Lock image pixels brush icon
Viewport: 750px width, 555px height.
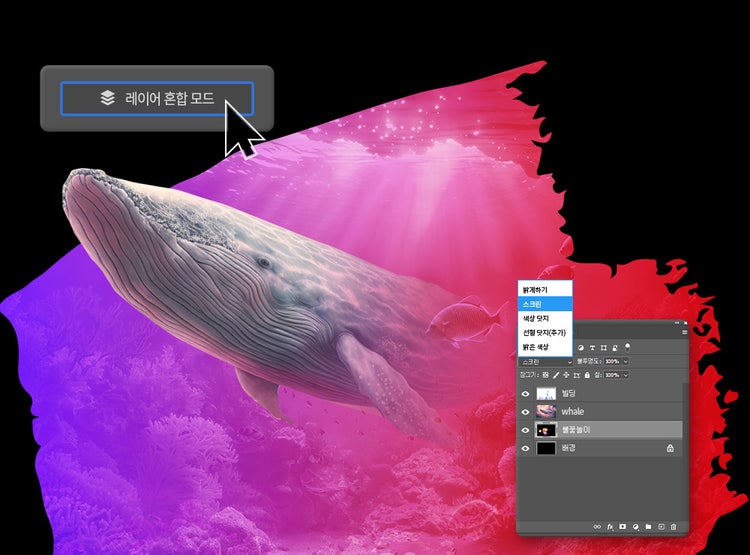tap(556, 375)
